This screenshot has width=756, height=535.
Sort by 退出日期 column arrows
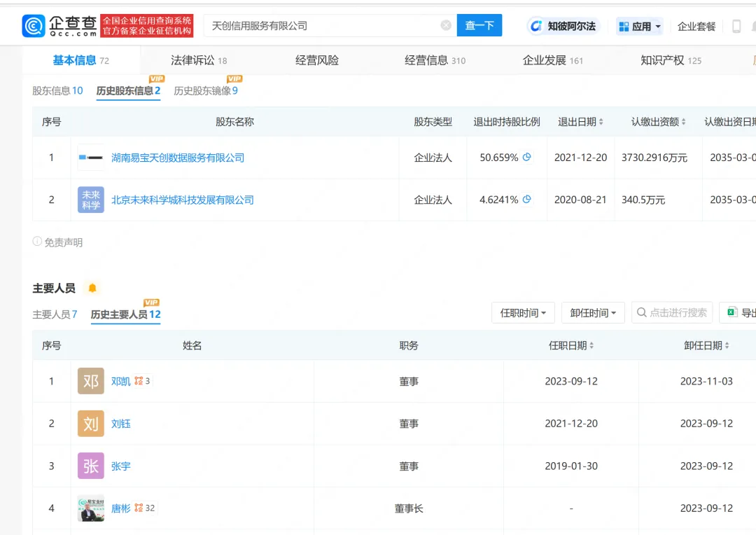pyautogui.click(x=601, y=123)
